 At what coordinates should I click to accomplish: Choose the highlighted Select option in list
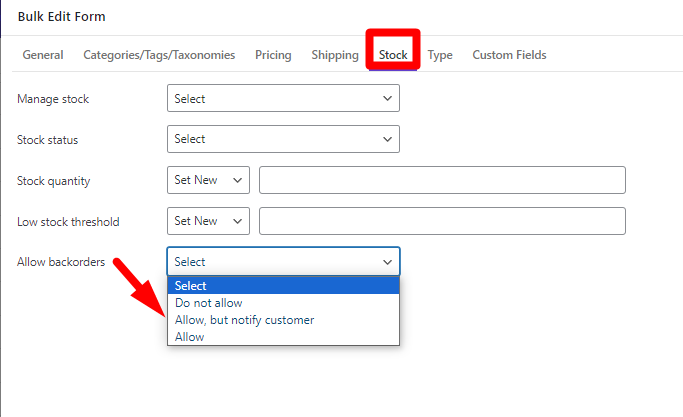click(x=283, y=286)
